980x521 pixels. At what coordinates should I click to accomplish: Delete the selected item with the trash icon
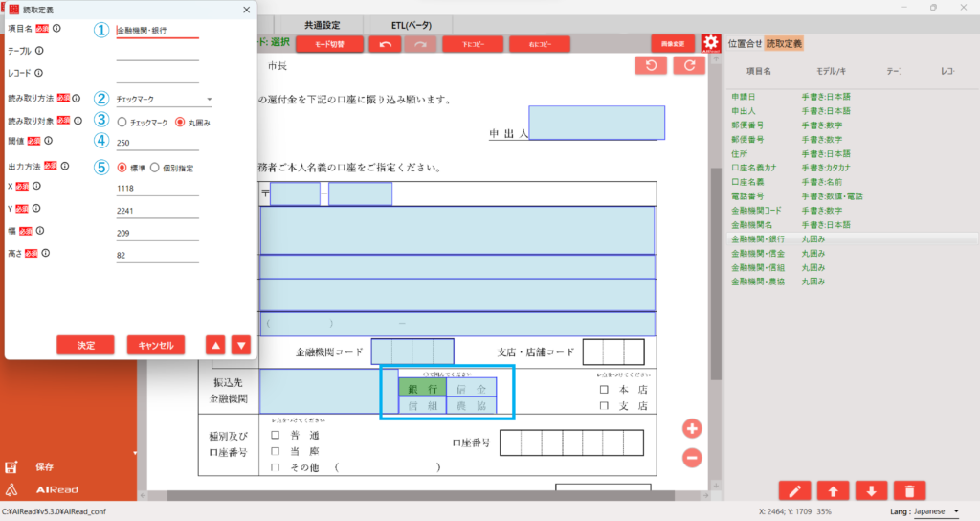(908, 491)
